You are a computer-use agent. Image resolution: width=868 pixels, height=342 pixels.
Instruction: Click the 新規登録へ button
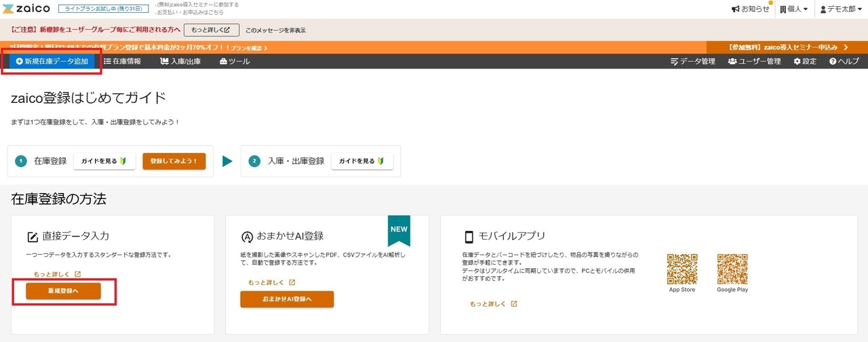coord(63,291)
